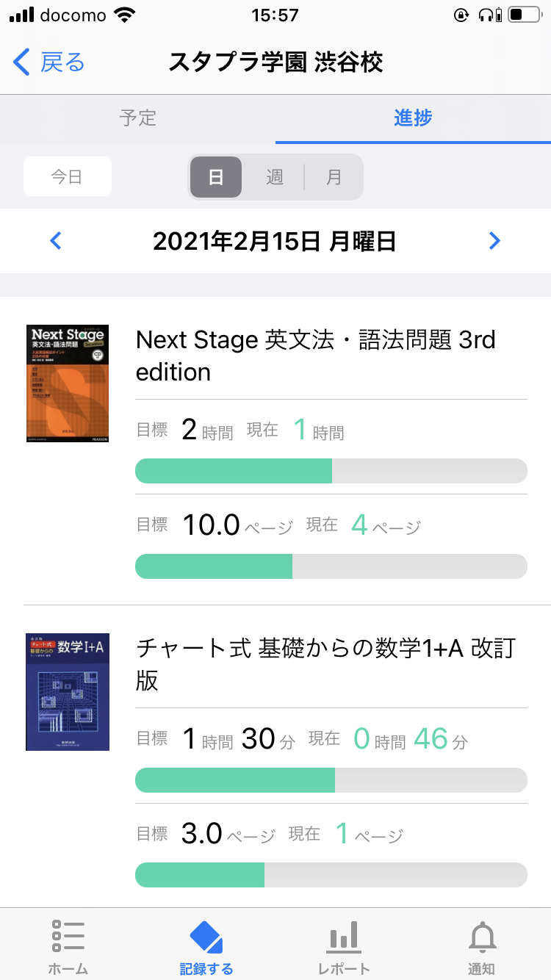
Task: Tap the チャート式 数学I+A book cover
Action: pos(68,691)
